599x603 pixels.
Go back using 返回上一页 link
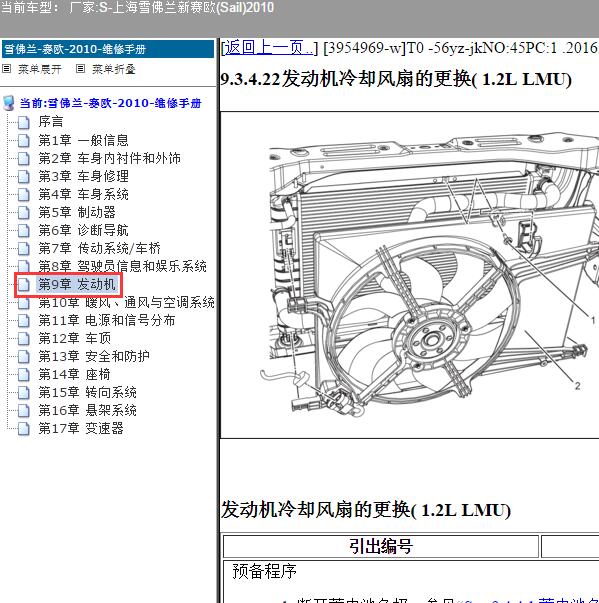point(268,48)
